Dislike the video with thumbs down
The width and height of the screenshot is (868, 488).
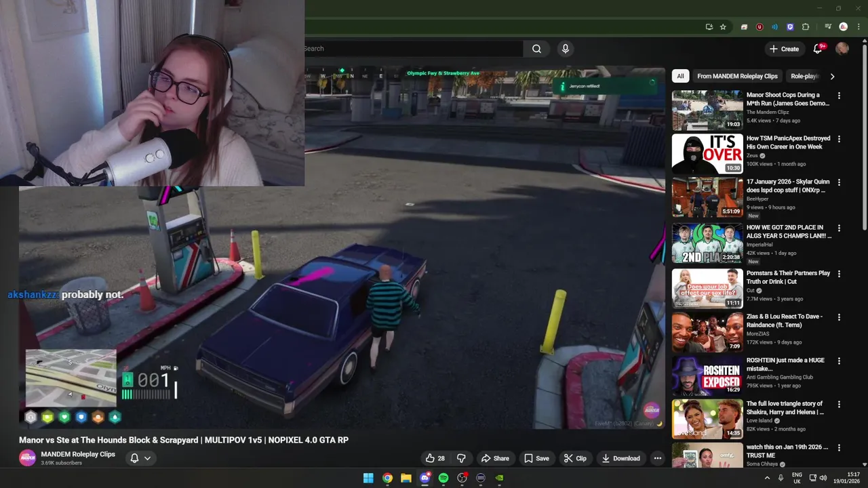tap(461, 458)
